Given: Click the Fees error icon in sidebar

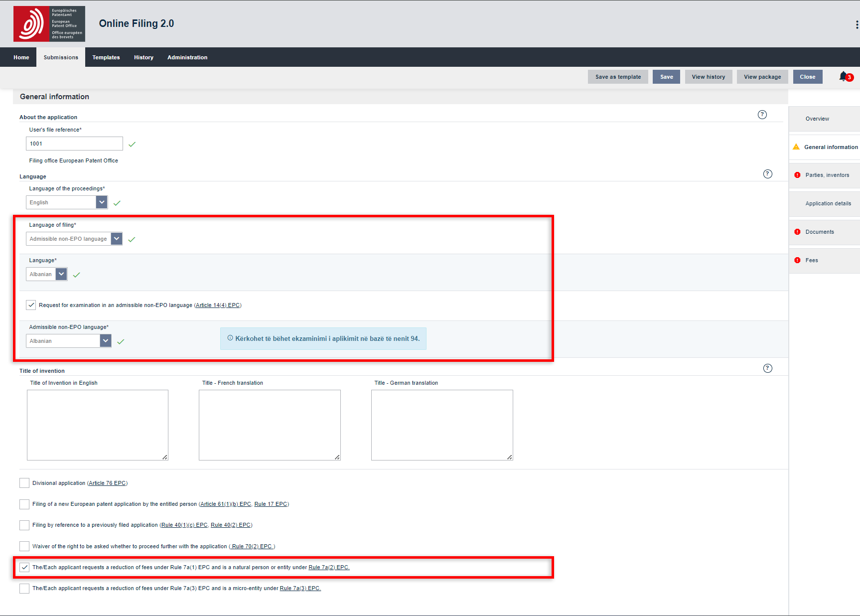Looking at the screenshot, I should [797, 260].
